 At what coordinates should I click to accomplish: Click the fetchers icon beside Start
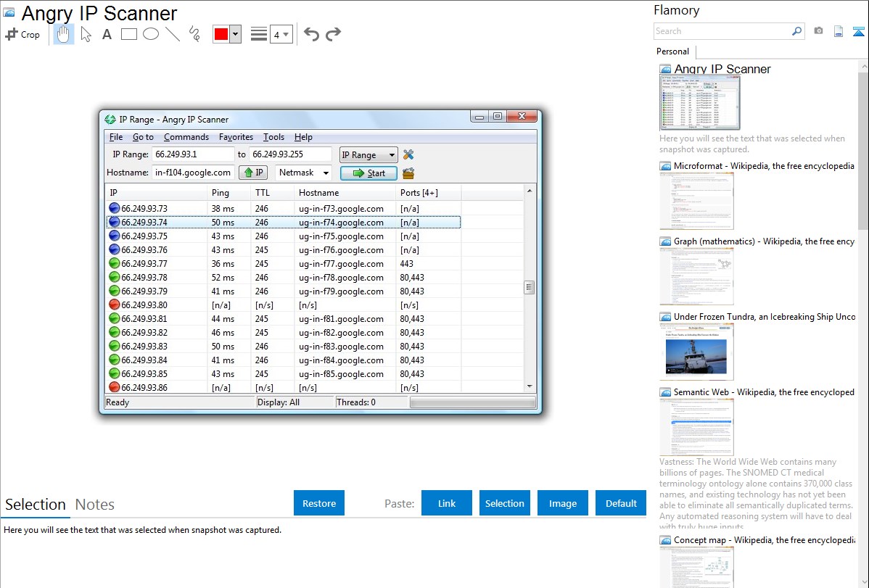pos(408,173)
